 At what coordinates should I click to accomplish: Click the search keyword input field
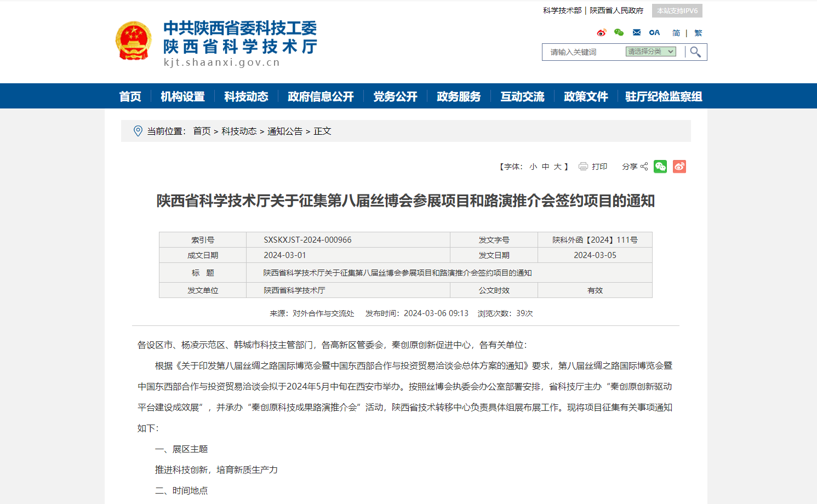pyautogui.click(x=581, y=52)
